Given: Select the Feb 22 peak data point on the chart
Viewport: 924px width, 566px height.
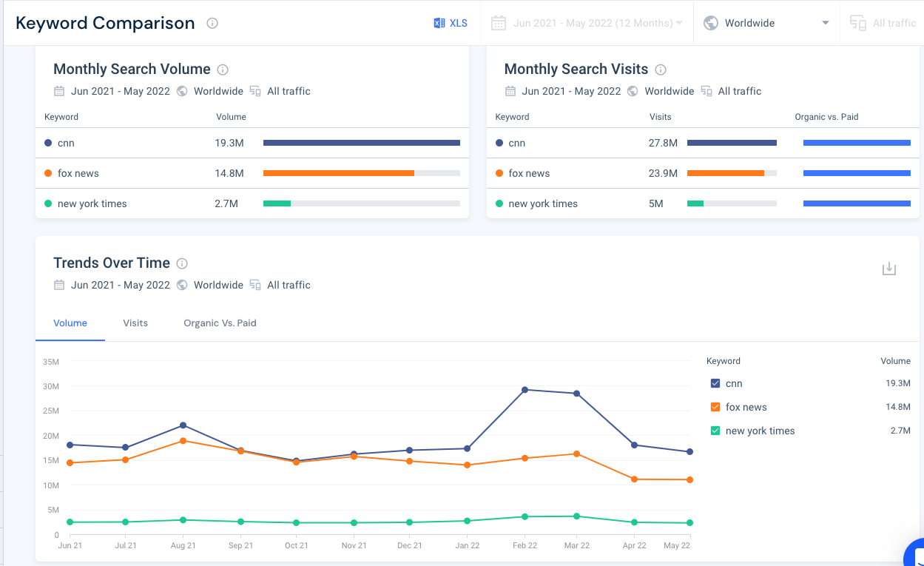Looking at the screenshot, I should (525, 388).
